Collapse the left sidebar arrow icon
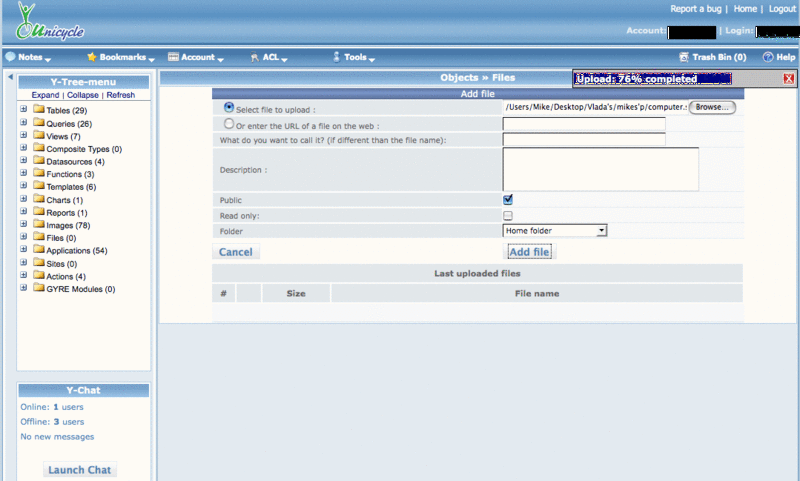800x481 pixels. (10, 78)
